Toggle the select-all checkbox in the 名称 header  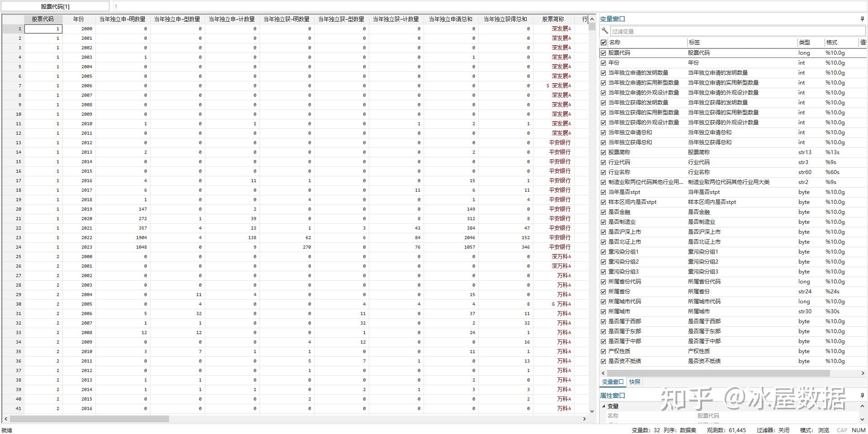tap(604, 42)
